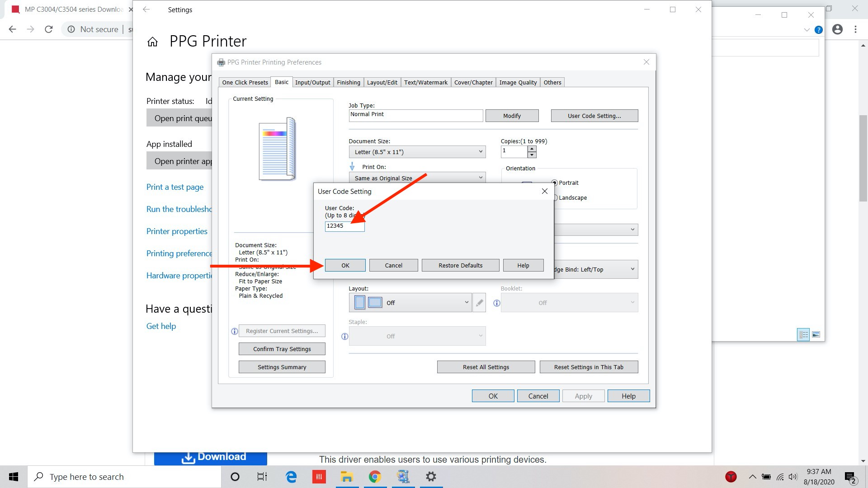This screenshot has width=868, height=488.
Task: Open the Document Size dropdown
Action: pos(417,152)
